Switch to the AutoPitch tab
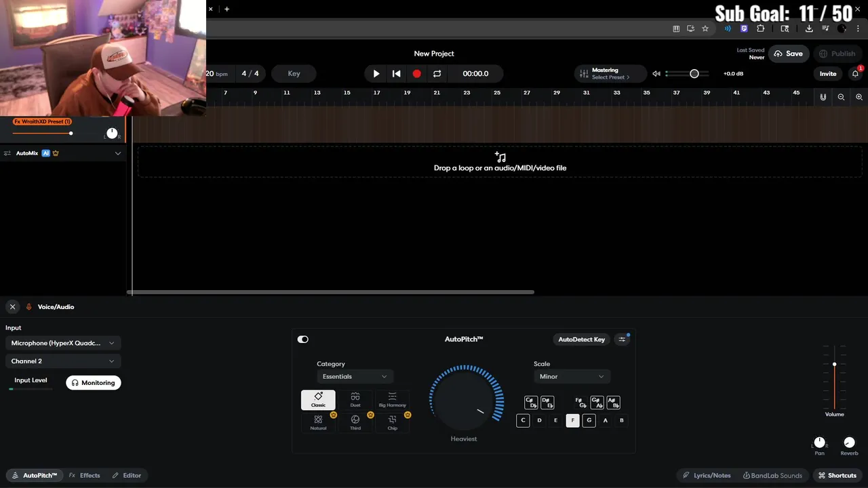 pos(35,475)
